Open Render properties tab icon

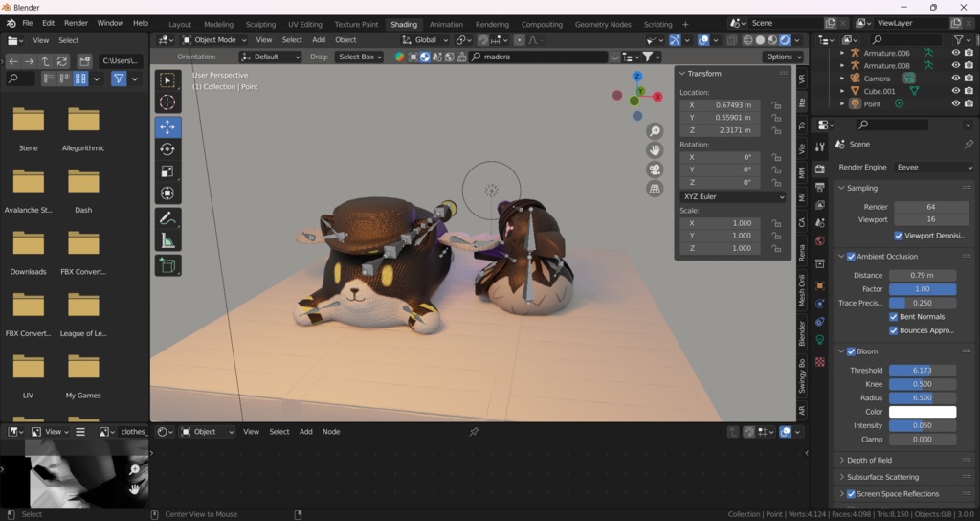(x=820, y=169)
